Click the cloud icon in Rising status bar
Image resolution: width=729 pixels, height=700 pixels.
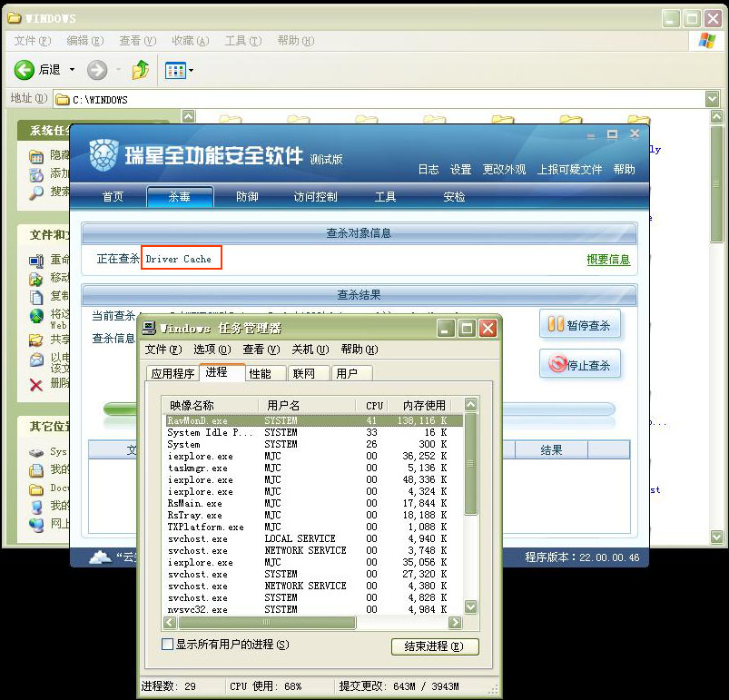coord(101,556)
